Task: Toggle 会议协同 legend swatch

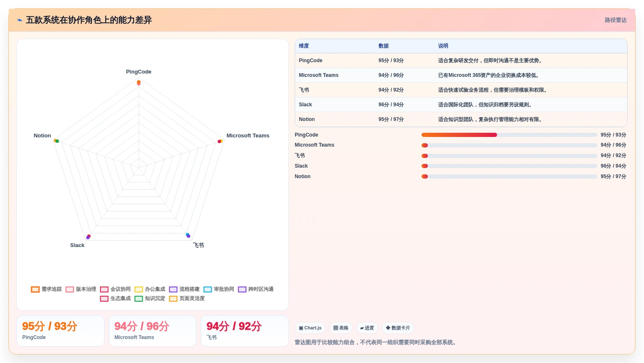Action: tap(104, 289)
